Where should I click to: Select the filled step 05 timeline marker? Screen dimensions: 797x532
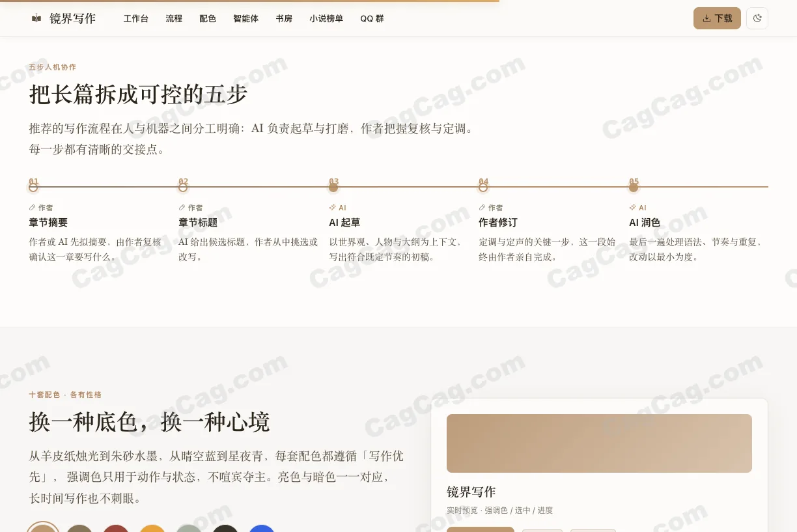click(x=634, y=188)
